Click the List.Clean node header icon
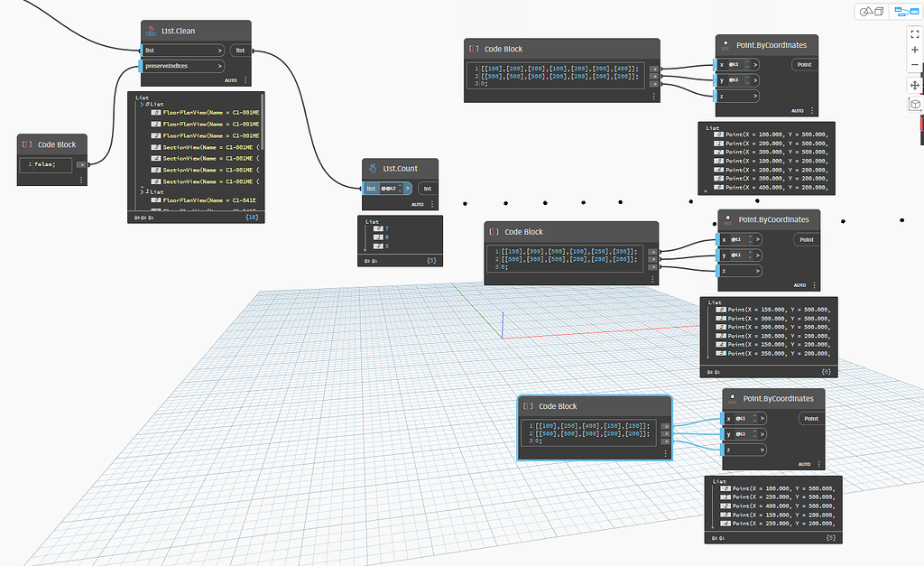This screenshot has width=924, height=566. point(152,30)
